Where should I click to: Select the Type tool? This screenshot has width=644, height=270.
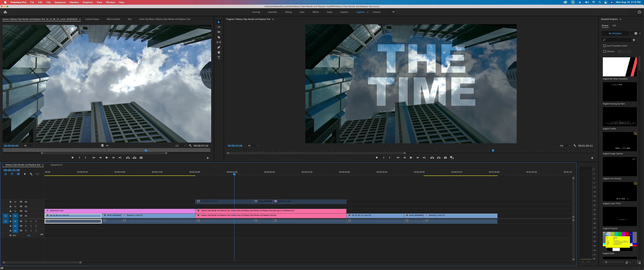coord(219,58)
